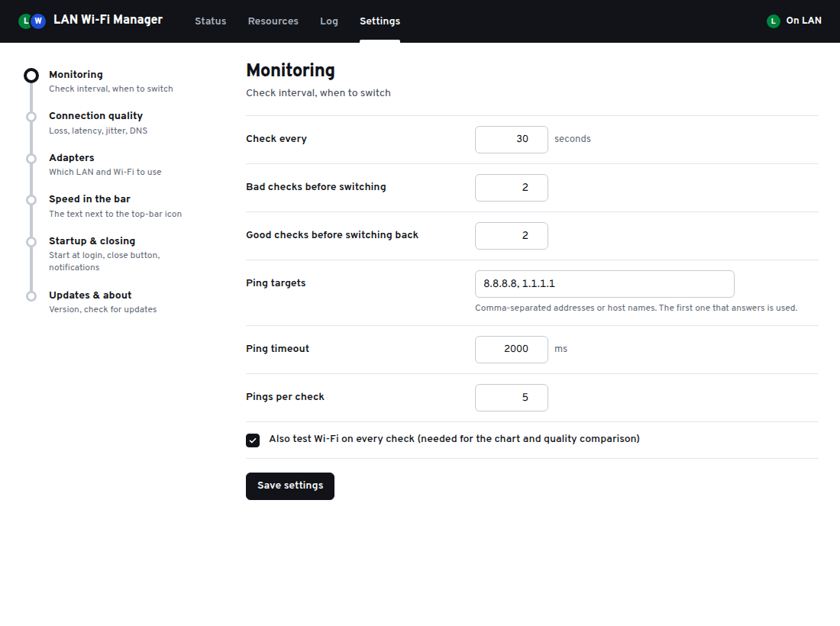
Task: Click the Check every label
Action: pos(276,139)
